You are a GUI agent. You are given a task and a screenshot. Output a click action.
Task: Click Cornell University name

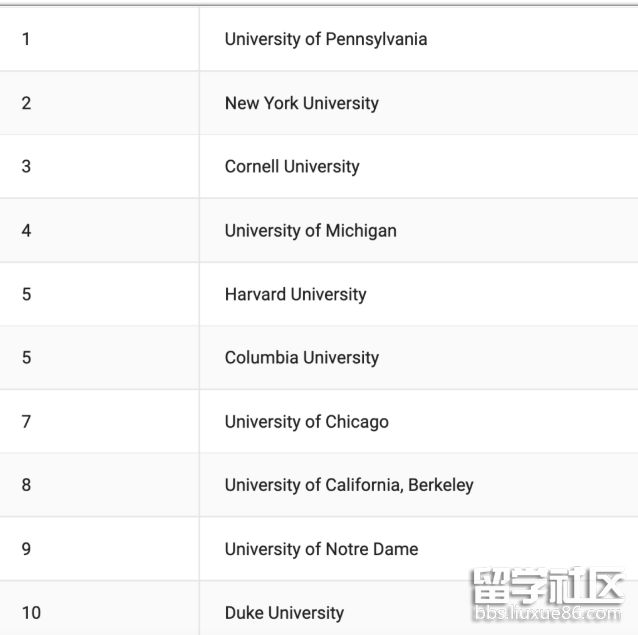tap(292, 167)
